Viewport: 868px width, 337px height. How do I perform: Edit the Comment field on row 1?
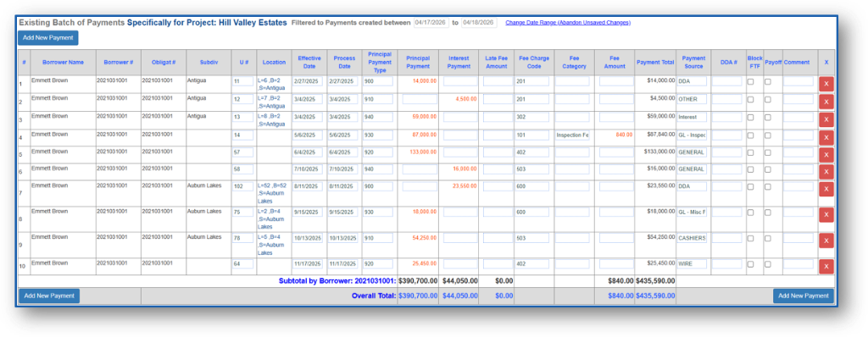[x=798, y=81]
